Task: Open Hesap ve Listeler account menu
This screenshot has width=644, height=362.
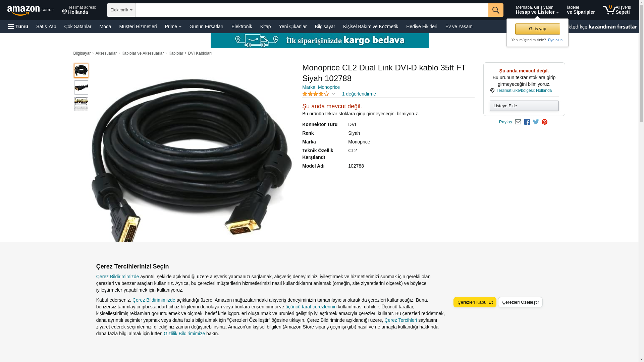Action: click(537, 10)
